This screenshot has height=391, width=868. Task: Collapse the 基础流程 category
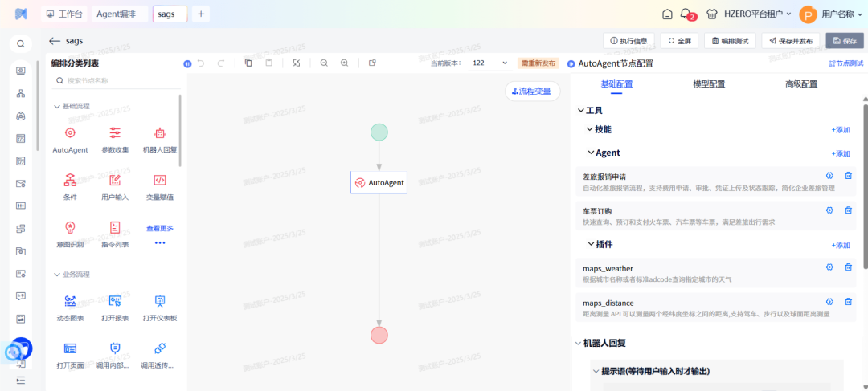point(57,106)
